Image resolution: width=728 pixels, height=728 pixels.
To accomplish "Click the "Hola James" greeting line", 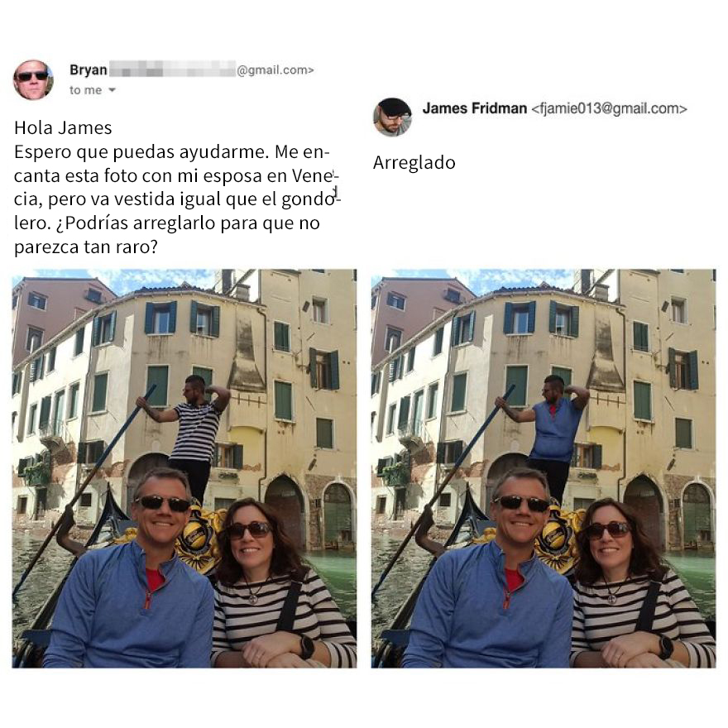I will tap(63, 127).
